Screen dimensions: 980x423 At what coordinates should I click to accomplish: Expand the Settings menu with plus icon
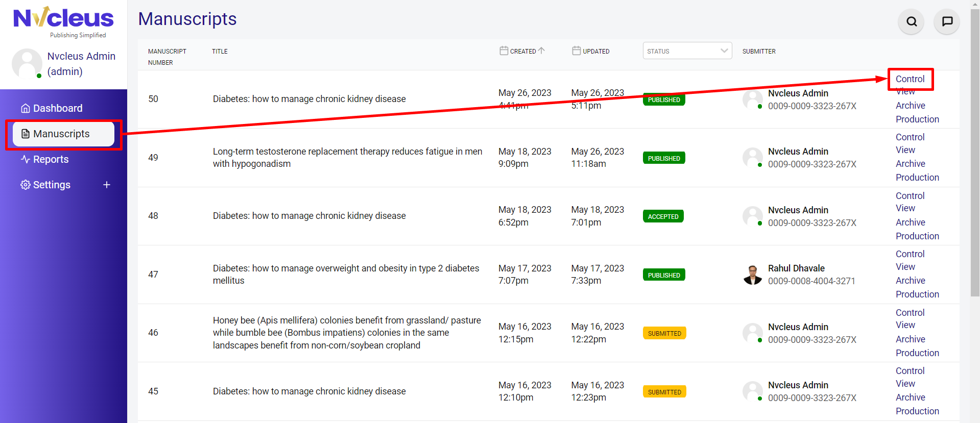click(107, 185)
